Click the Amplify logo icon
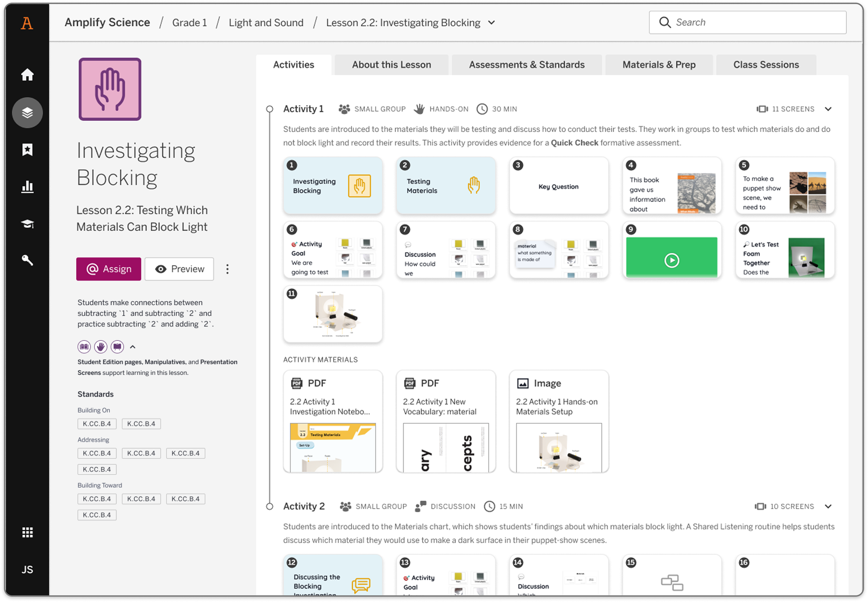This screenshot has height=602, width=868. click(x=27, y=23)
